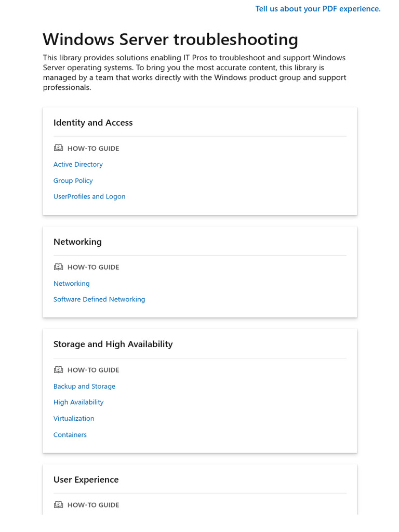Viewport: 399px width, 532px height.
Task: Open the Active Directory guide
Action: (x=78, y=165)
